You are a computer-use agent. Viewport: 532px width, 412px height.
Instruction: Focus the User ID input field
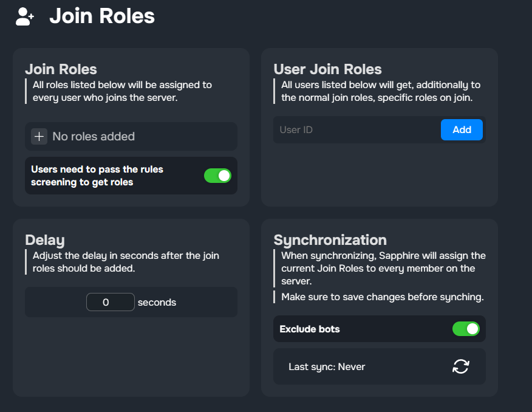[356, 130]
